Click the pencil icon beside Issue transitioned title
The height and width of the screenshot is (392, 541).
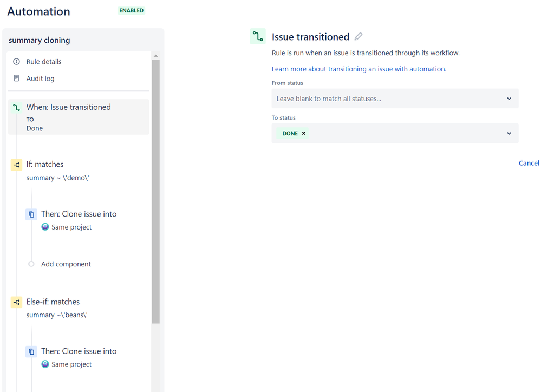359,36
